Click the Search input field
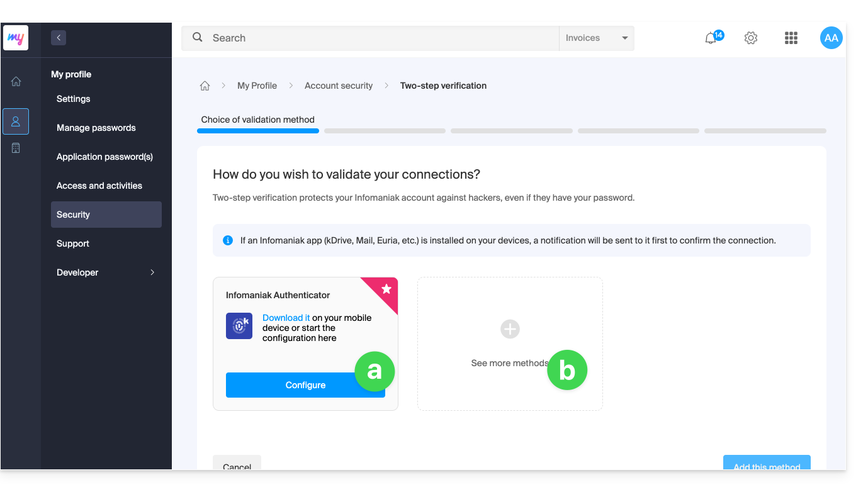The width and height of the screenshot is (868, 492). point(370,38)
